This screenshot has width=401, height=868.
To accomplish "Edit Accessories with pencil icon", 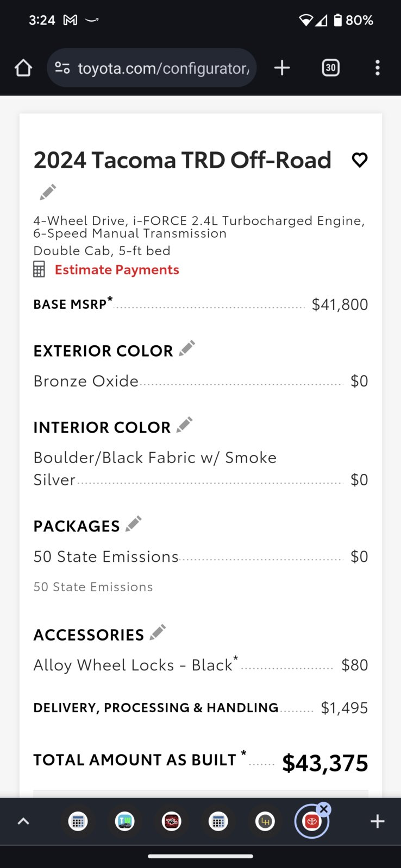I will coord(158,632).
